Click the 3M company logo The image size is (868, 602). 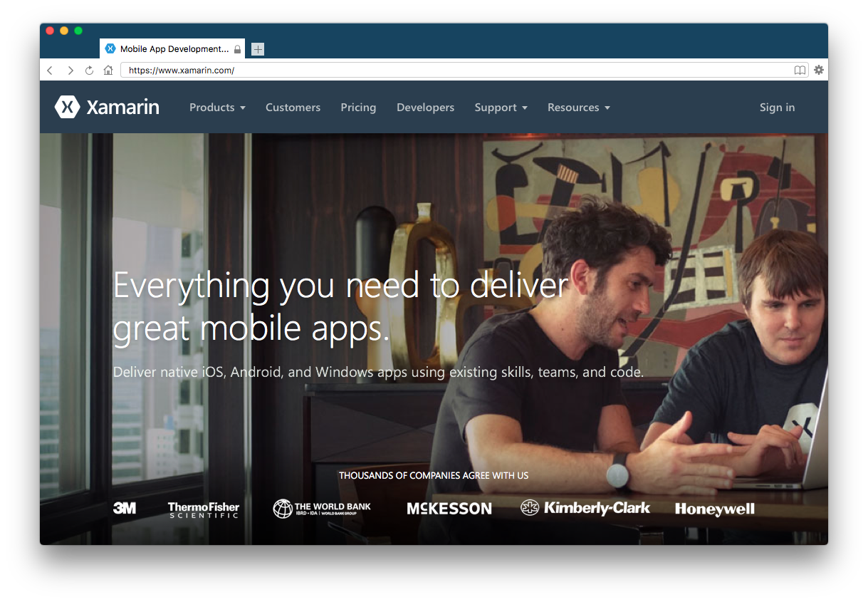pos(125,508)
